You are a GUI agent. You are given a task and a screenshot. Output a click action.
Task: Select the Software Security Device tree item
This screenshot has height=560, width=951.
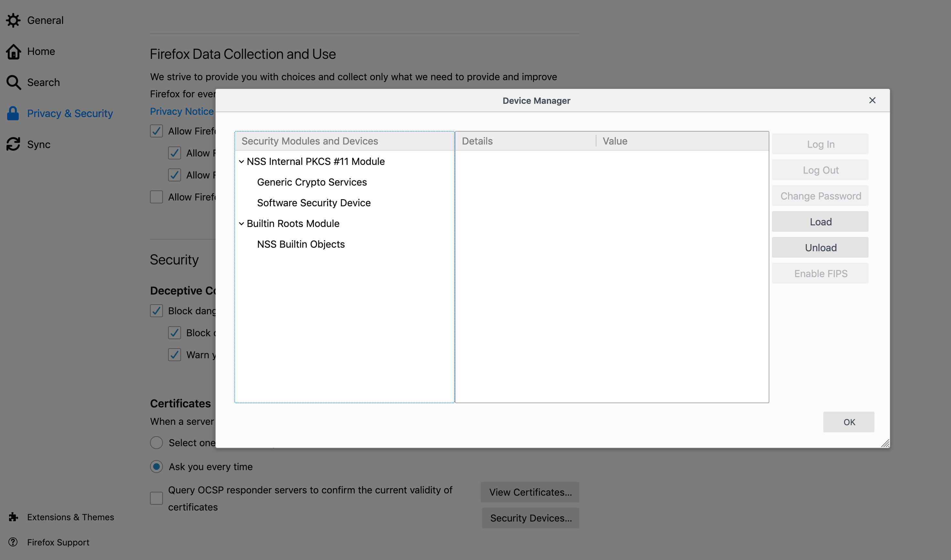pos(314,203)
